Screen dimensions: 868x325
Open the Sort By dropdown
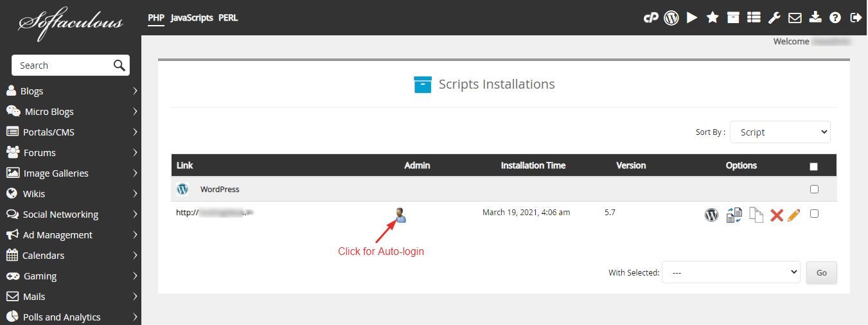780,132
